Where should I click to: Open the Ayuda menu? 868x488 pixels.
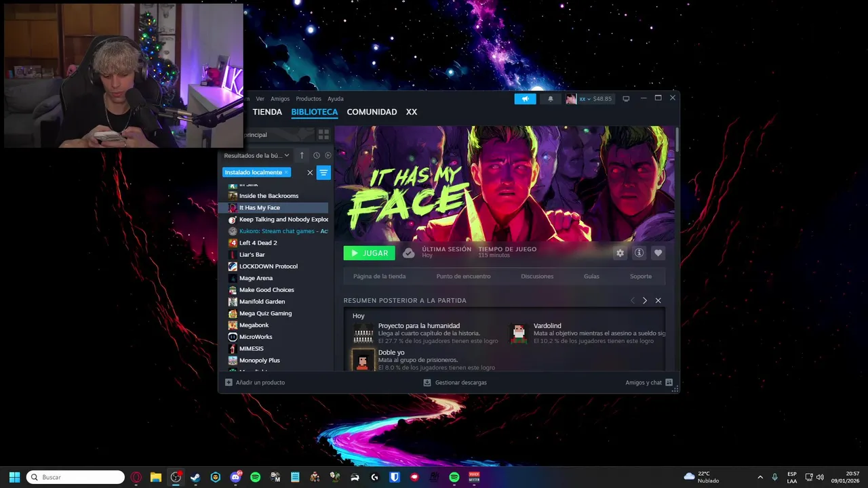[336, 99]
